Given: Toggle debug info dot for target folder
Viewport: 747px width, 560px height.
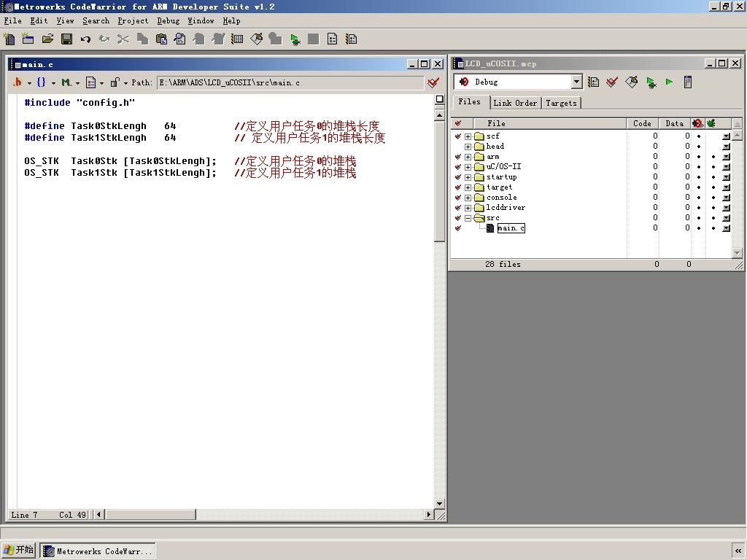Looking at the screenshot, I should [713, 187].
